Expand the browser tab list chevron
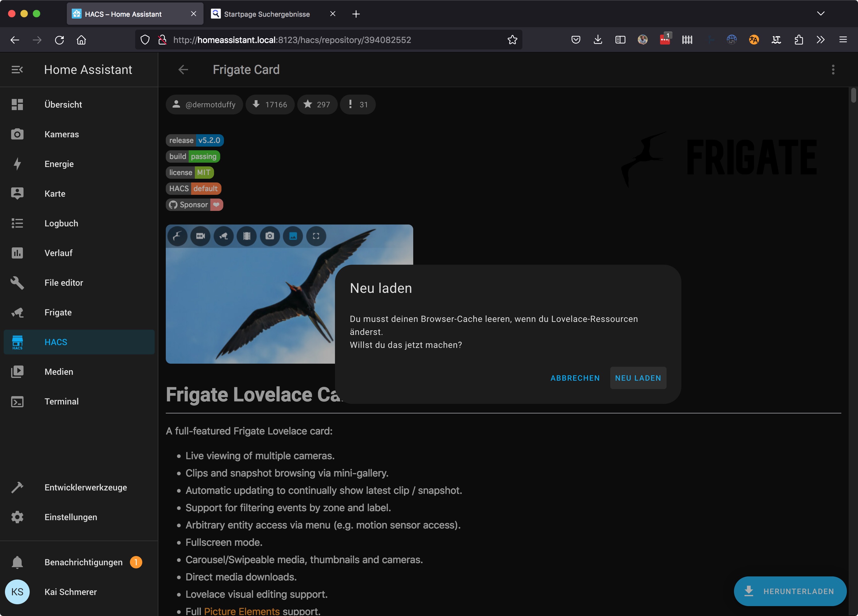 point(820,14)
